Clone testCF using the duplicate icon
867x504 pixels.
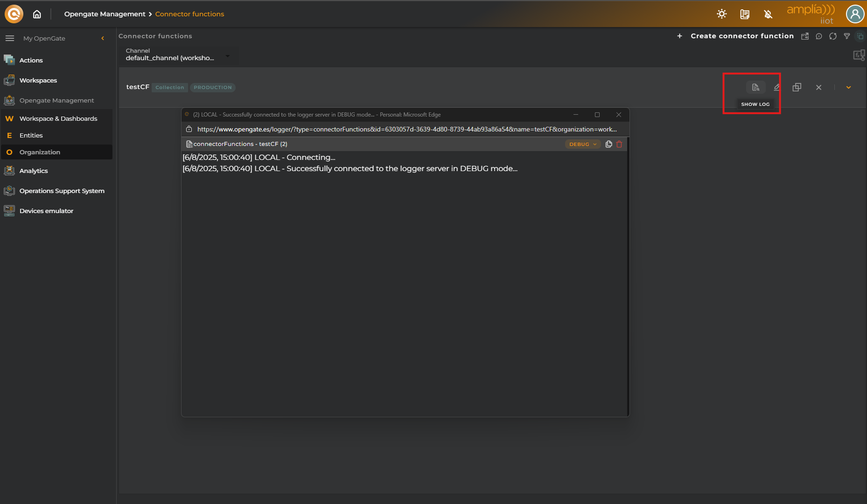797,87
